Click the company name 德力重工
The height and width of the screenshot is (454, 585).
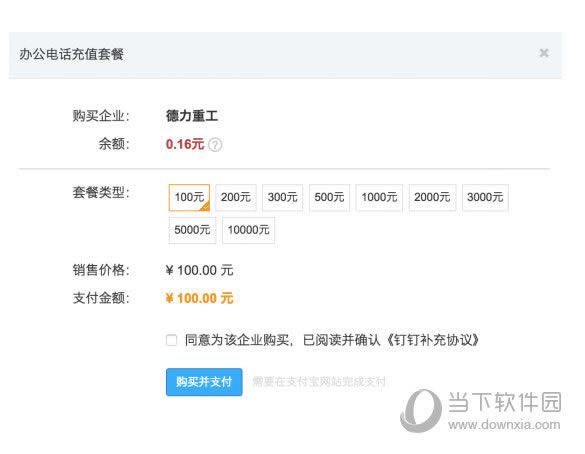(x=192, y=116)
